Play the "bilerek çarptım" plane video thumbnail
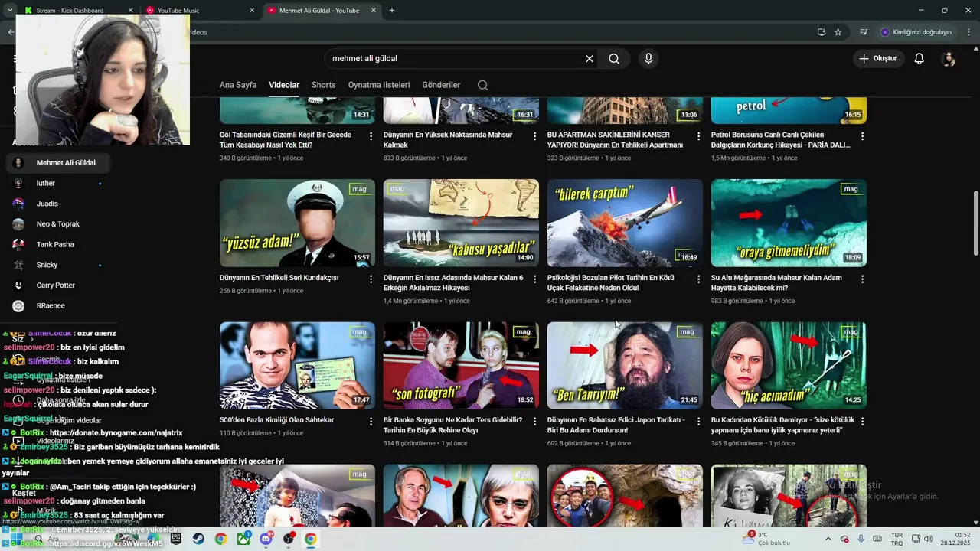This screenshot has width=980, height=551. [x=625, y=223]
